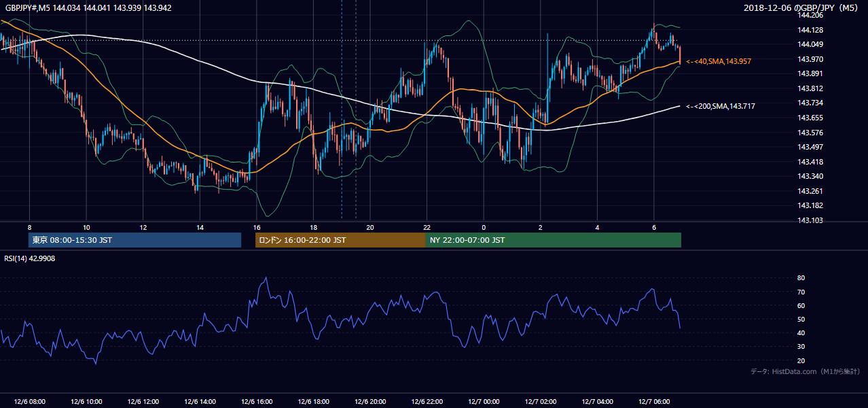Click the 40,SMA,143.957 orange label

tap(719, 61)
